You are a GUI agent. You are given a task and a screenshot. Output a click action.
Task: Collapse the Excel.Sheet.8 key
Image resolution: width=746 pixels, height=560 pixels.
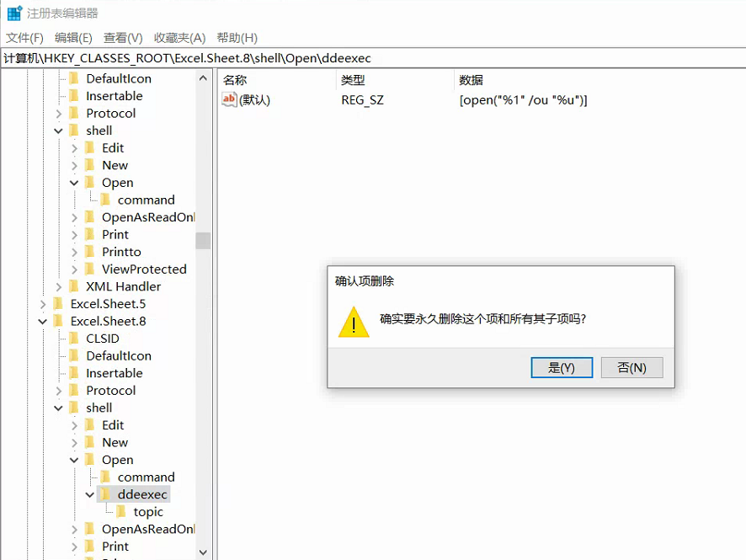click(x=43, y=321)
